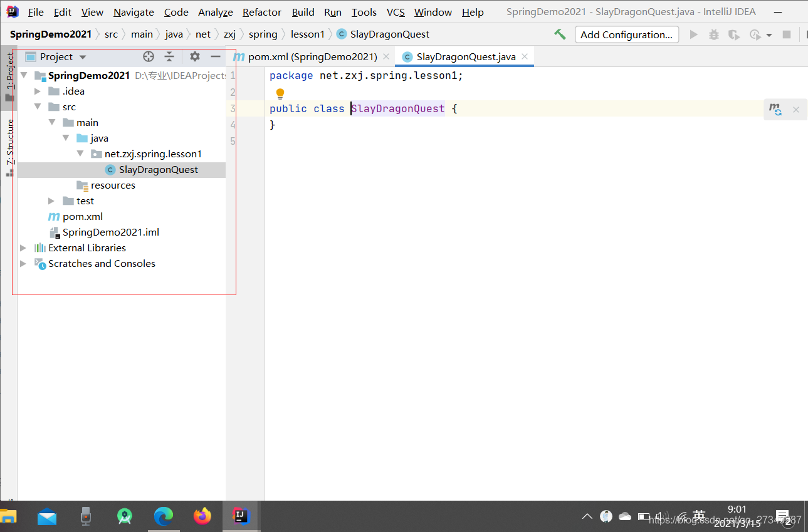808x532 pixels.
Task: Open the profiler run dropdown icon
Action: (759, 35)
